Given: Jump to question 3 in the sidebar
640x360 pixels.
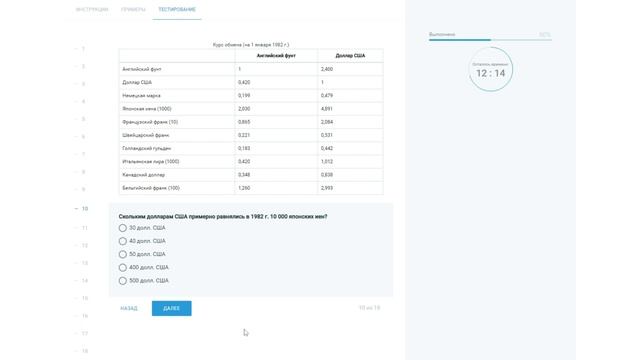Looking at the screenshot, I should coord(83,84).
